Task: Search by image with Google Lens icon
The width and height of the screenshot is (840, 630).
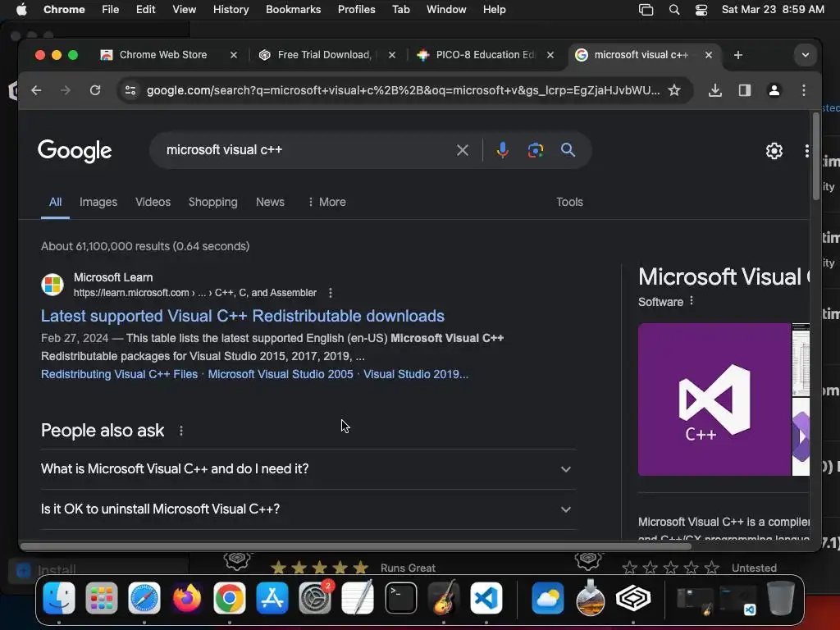Action: (535, 150)
